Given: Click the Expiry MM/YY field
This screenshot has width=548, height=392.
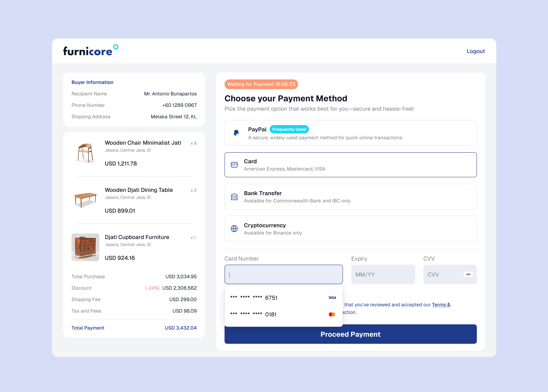Looking at the screenshot, I should [383, 274].
